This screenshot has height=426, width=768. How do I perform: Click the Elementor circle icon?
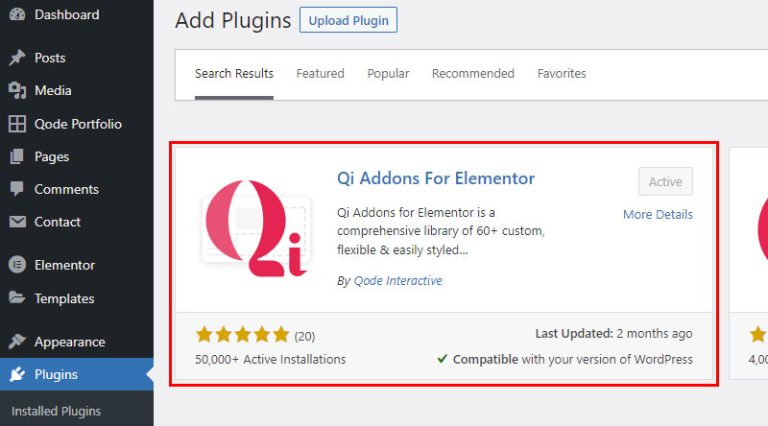tap(17, 265)
